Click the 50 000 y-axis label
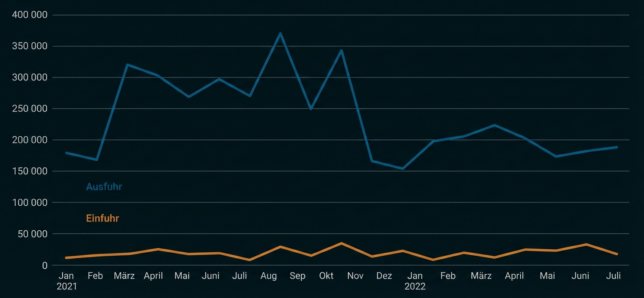 [x=32, y=234]
